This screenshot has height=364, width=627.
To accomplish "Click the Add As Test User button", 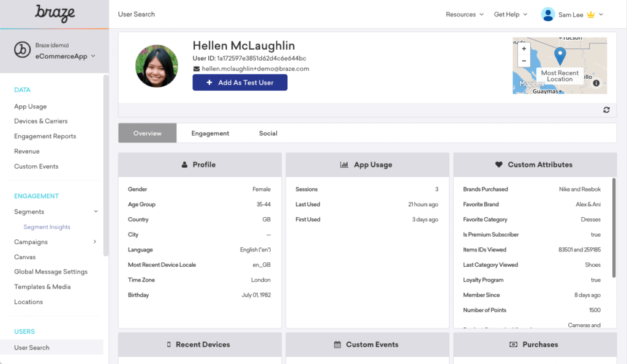I will [240, 83].
